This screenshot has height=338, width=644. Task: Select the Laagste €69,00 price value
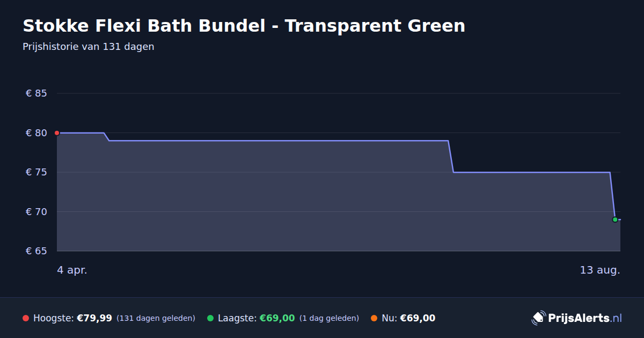coord(277,318)
